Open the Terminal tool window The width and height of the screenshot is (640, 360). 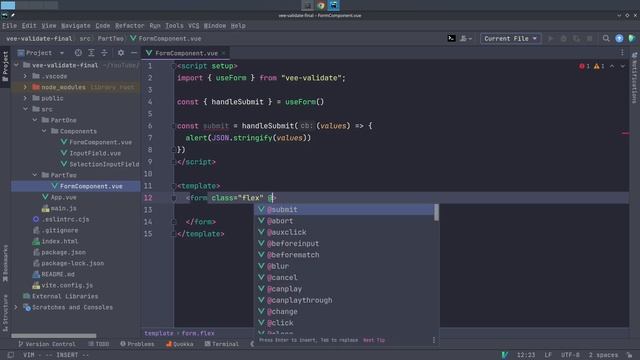(x=222, y=344)
